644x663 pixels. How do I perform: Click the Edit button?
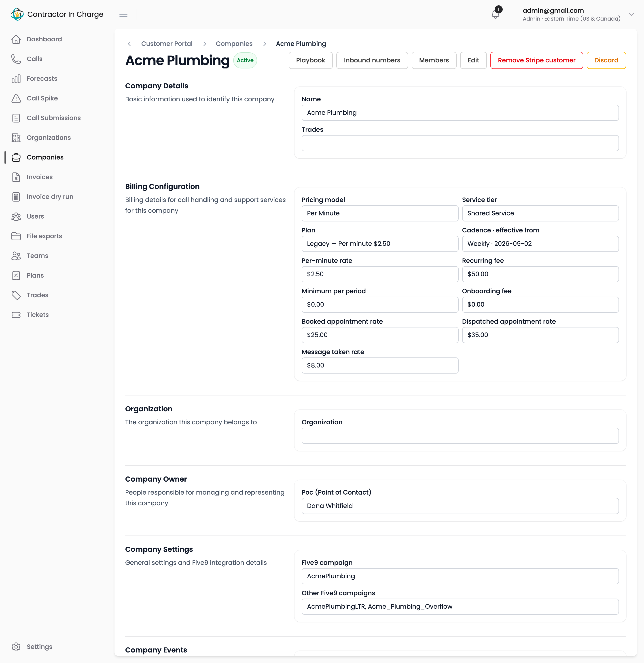click(473, 60)
